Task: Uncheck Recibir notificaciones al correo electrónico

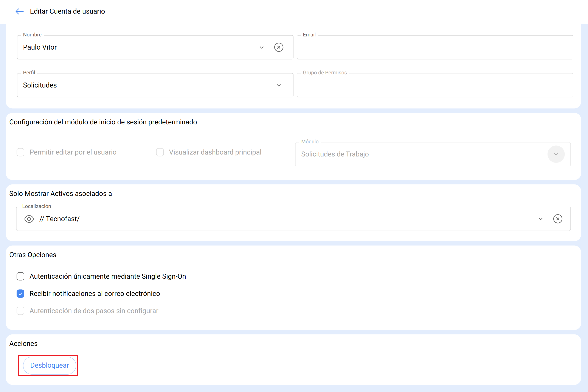Action: (x=20, y=294)
